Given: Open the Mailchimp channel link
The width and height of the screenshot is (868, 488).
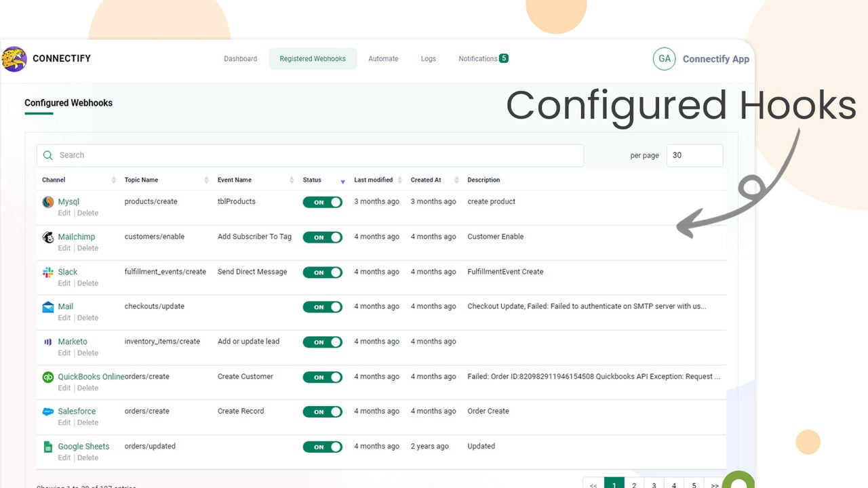Looking at the screenshot, I should tap(77, 237).
